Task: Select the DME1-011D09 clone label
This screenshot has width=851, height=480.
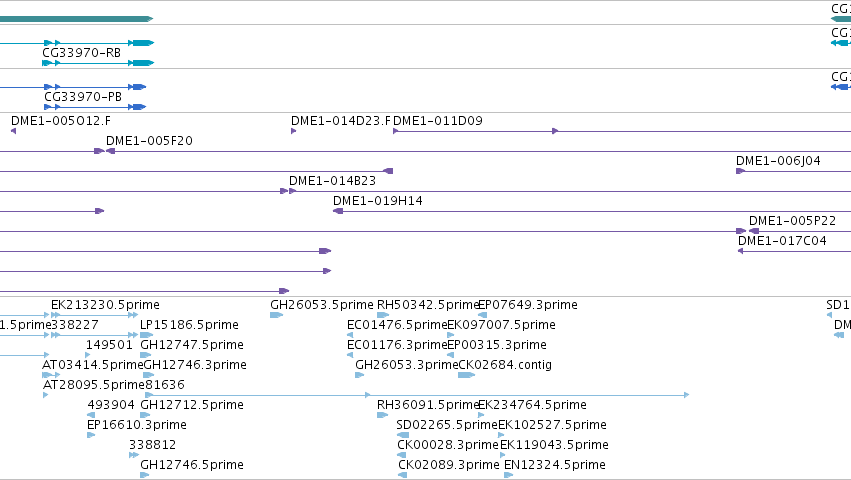Action: coord(438,121)
